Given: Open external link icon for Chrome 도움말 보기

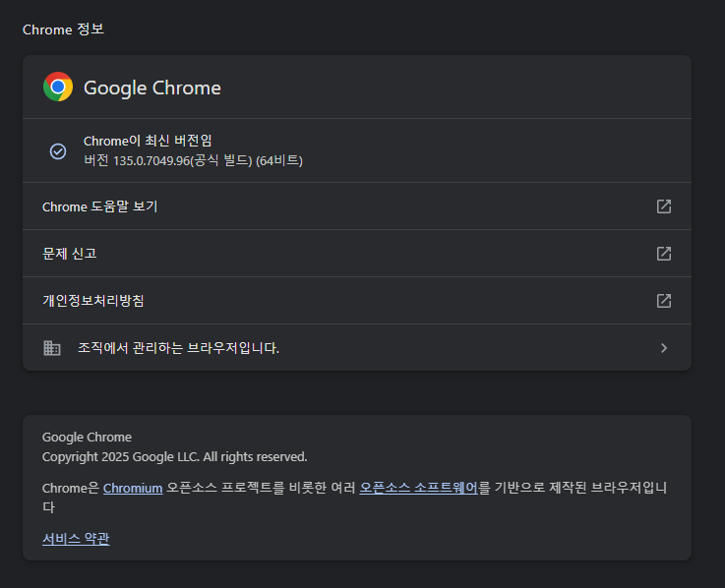Looking at the screenshot, I should coord(663,206).
